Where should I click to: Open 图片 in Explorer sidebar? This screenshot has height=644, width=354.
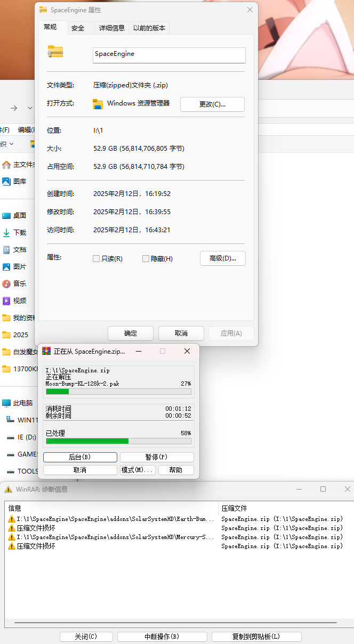click(20, 267)
